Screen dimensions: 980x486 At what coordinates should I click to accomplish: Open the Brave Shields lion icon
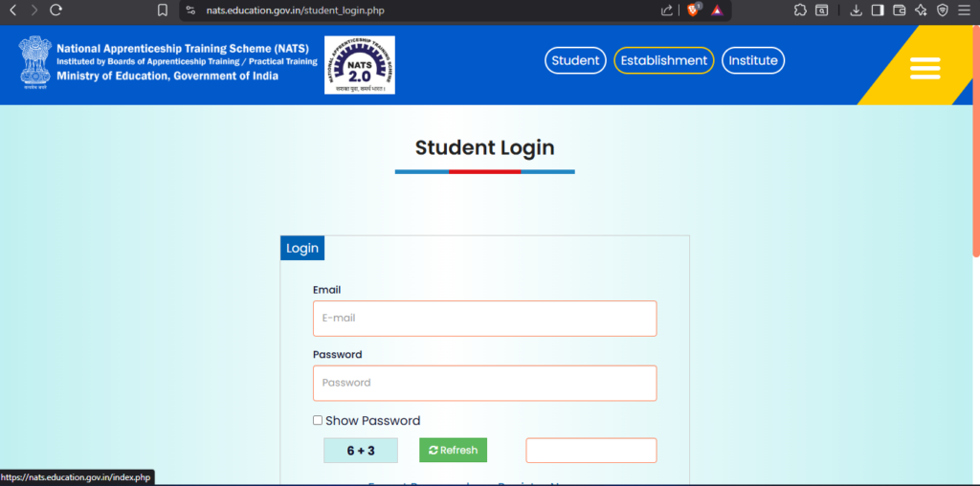pos(693,10)
